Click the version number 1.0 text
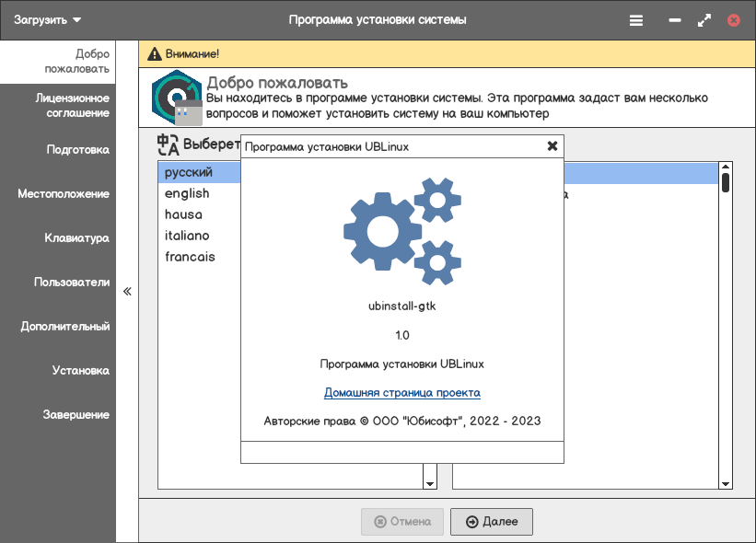The image size is (756, 543). pyautogui.click(x=402, y=335)
